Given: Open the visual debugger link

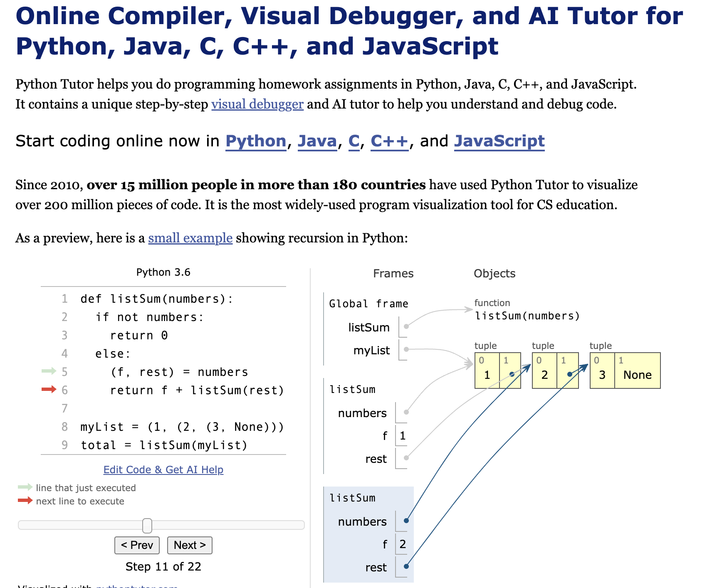Looking at the screenshot, I should tap(257, 104).
